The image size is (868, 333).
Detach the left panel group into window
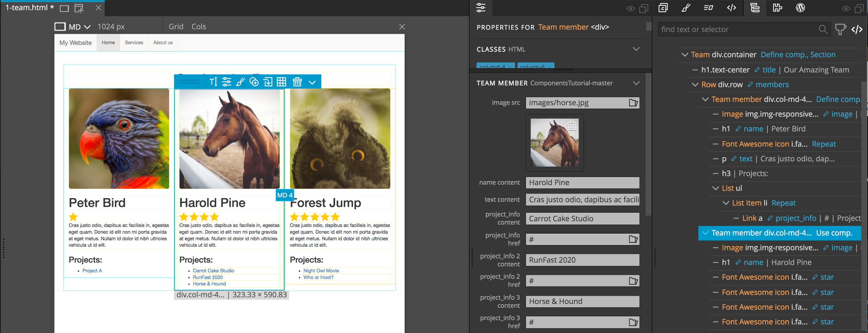(x=644, y=8)
